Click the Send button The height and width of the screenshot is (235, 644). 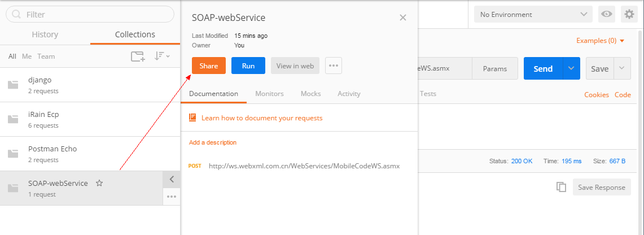[x=543, y=68]
